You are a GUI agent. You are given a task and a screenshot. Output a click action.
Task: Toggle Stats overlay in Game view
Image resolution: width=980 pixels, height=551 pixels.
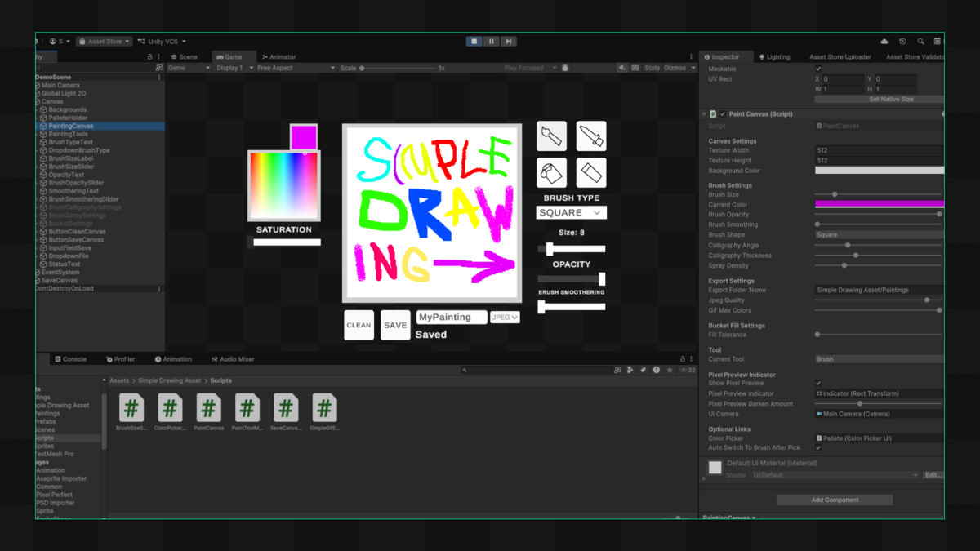652,69
